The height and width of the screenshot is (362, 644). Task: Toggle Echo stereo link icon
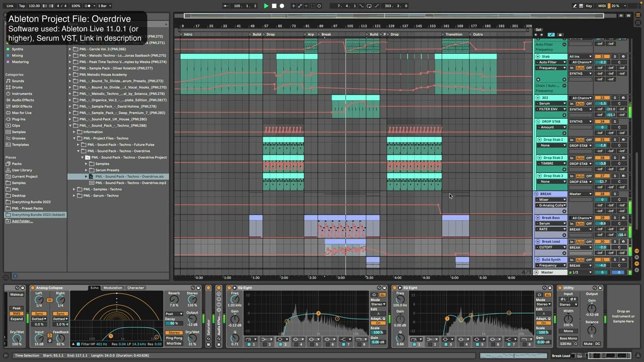click(50, 300)
